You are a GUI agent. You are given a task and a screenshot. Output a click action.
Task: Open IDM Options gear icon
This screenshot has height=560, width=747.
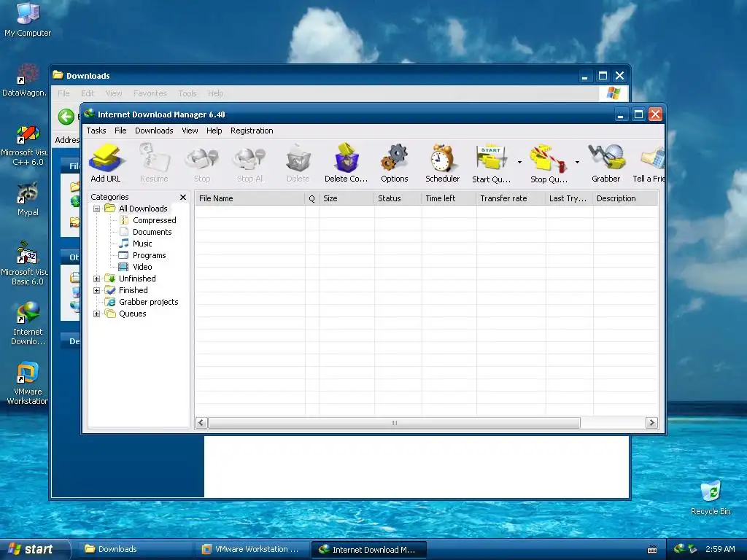(395, 163)
